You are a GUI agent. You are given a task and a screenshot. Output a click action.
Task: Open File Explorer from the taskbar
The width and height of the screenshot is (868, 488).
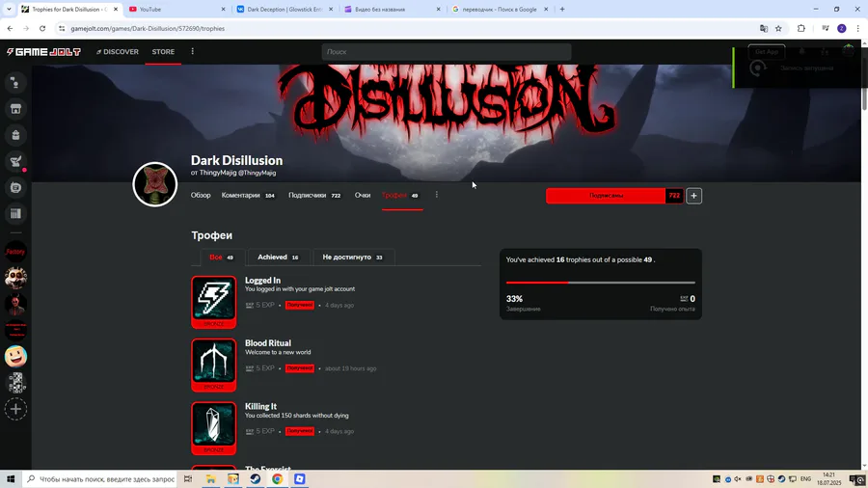(211, 479)
